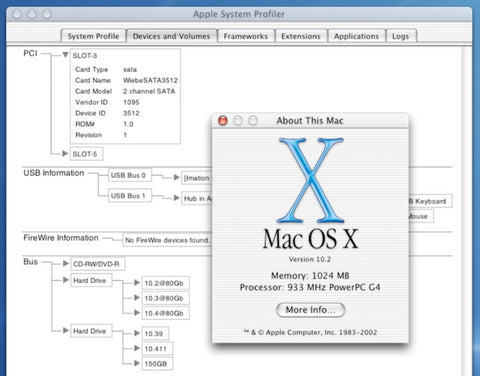The width and height of the screenshot is (480, 376).
Task: Click the vertical scrollbar of the profiler window
Action: [x=467, y=211]
